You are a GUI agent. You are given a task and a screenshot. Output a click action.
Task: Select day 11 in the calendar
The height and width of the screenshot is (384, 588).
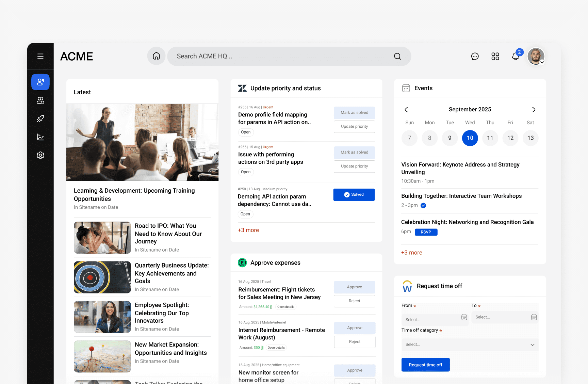pos(490,138)
